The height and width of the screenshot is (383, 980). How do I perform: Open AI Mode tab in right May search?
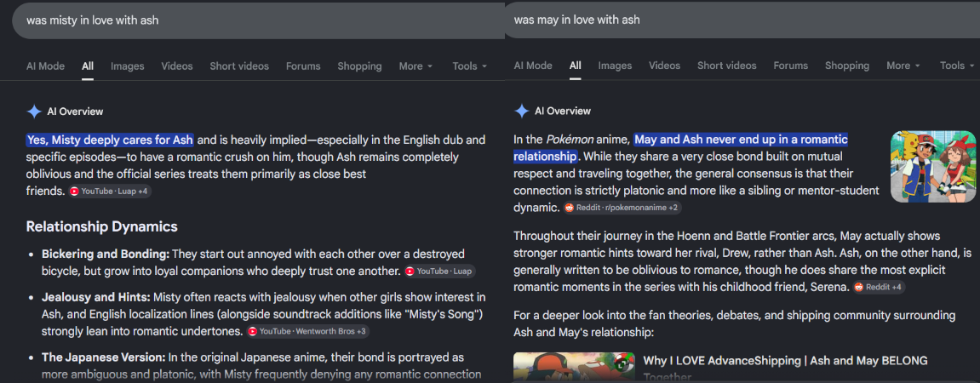tap(532, 66)
